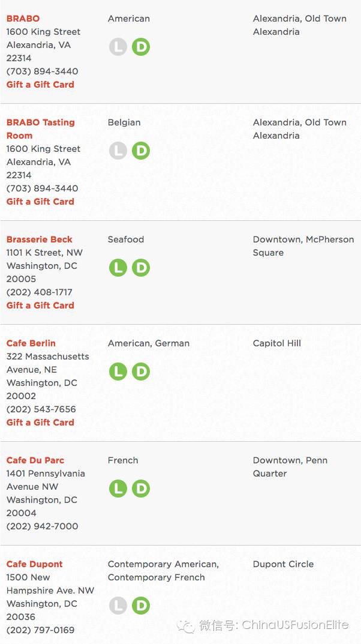Open the BRABO Tasting Room link

click(x=40, y=129)
